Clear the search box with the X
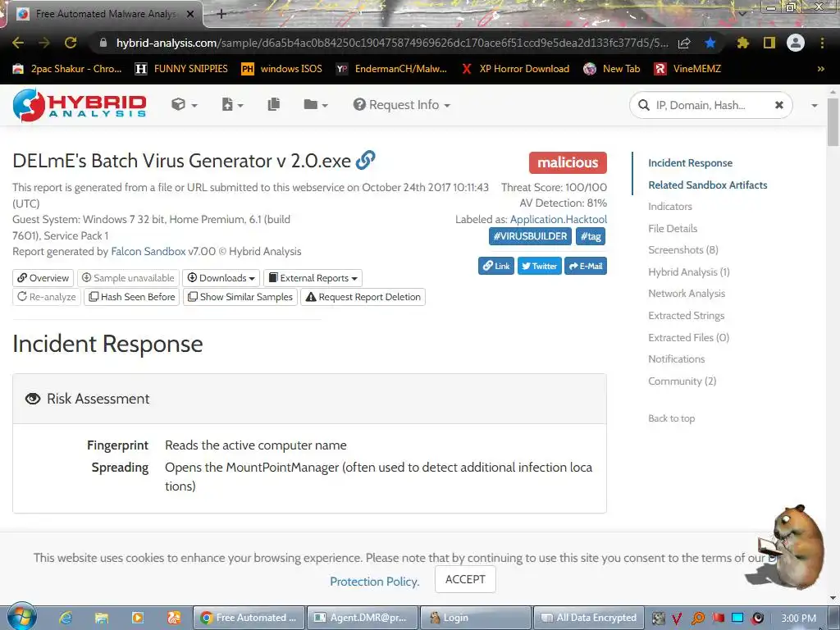This screenshot has height=630, width=840. [779, 105]
